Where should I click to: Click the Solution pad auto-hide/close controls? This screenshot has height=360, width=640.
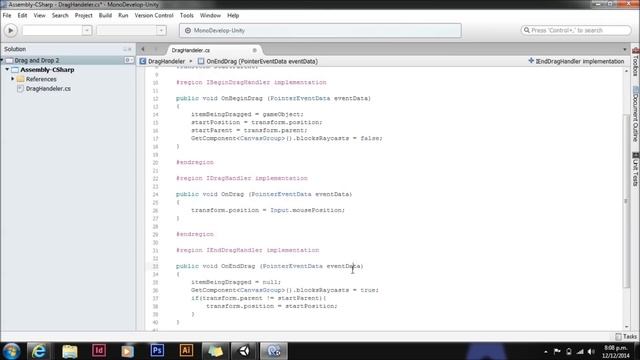[x=127, y=49]
